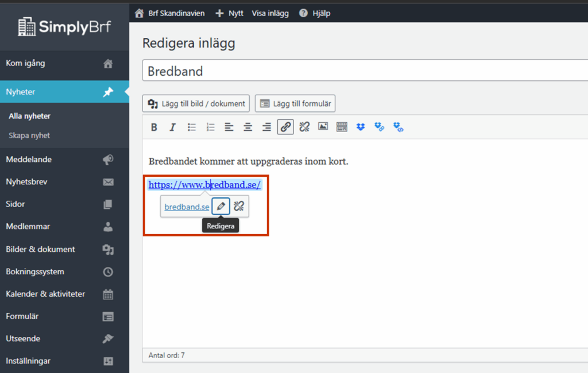Viewport: 588px width, 373px height.
Task: Open Kom igång in sidebar
Action: (x=64, y=63)
